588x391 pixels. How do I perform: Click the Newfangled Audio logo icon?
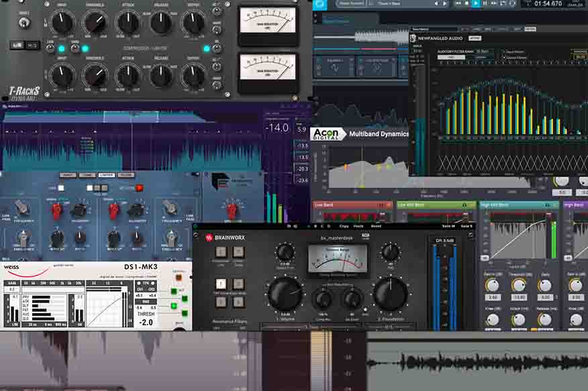click(413, 38)
